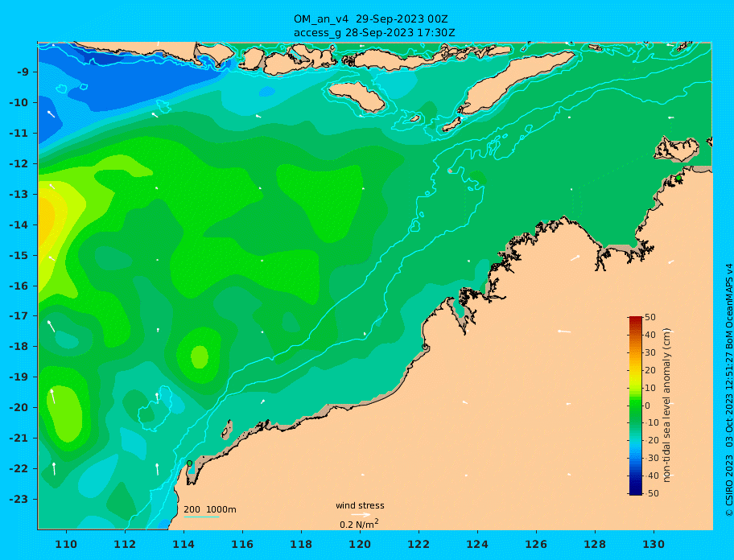This screenshot has width=734, height=560.
Task: Click the latitude label -16
Action: pos(19,286)
